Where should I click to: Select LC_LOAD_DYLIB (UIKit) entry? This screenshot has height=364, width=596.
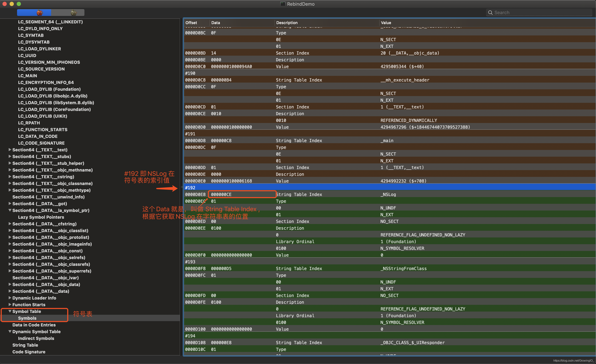(43, 116)
